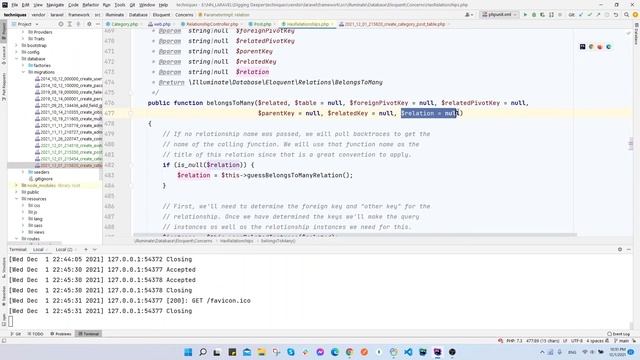The width and height of the screenshot is (640, 360).
Task: Open the Navigate menu
Action: (55, 5)
